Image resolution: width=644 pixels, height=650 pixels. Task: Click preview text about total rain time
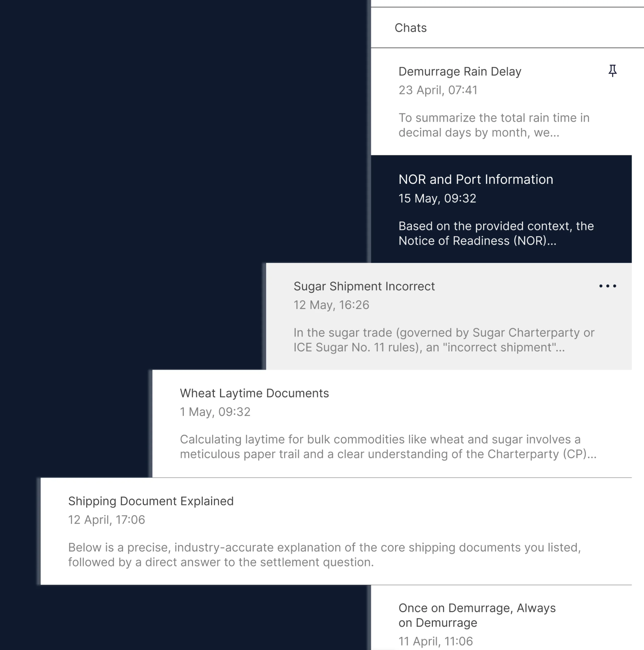pos(494,125)
